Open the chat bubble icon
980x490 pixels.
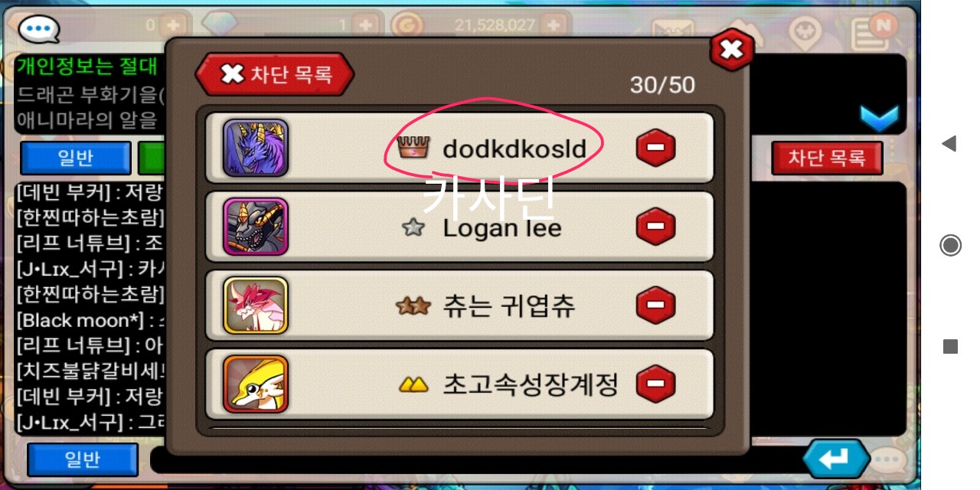(x=39, y=29)
